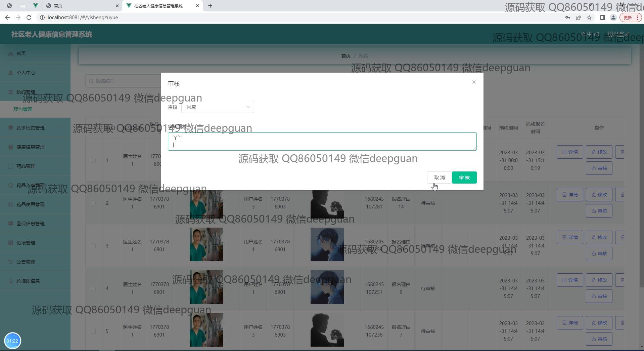The image size is (644, 351).
Task: Open user photo thumbnail in row 4
Action: [327, 287]
